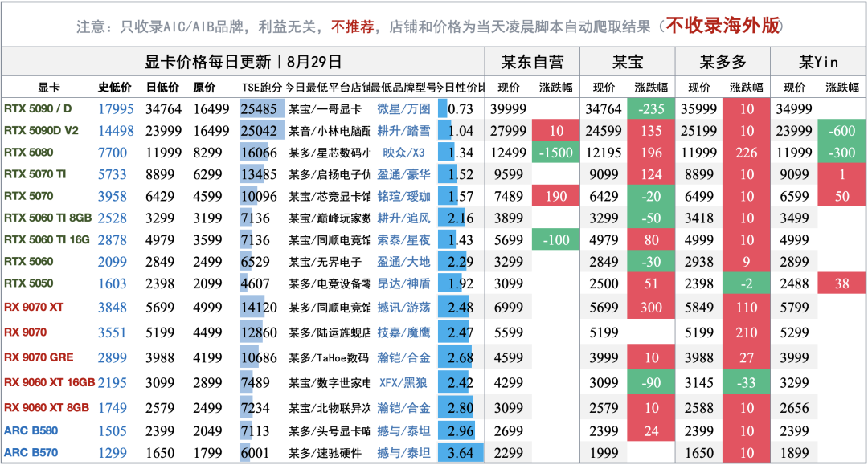The width and height of the screenshot is (868, 465).
Task: Select the 日低价 column header
Action: pos(162,88)
